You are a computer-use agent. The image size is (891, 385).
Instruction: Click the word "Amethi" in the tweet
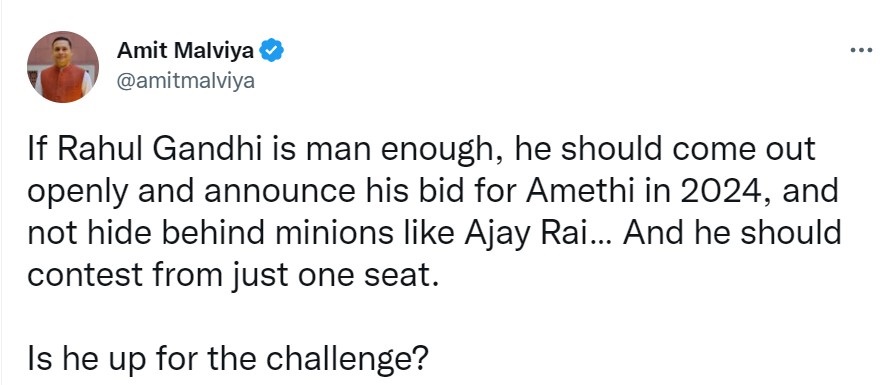pos(581,191)
